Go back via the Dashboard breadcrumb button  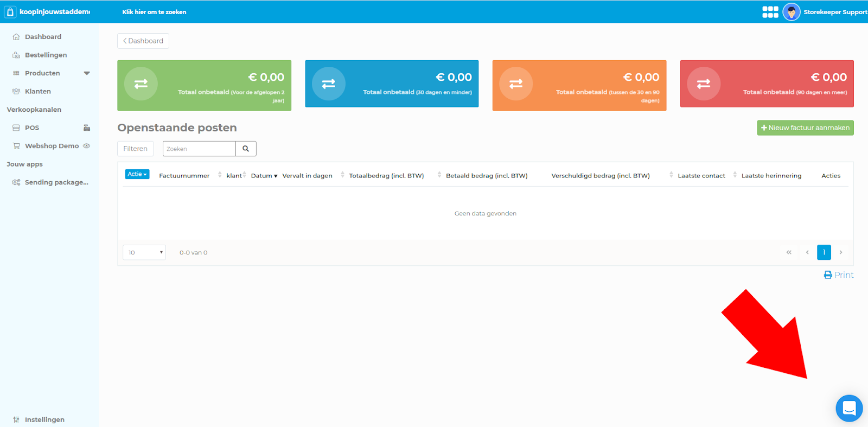tap(143, 41)
